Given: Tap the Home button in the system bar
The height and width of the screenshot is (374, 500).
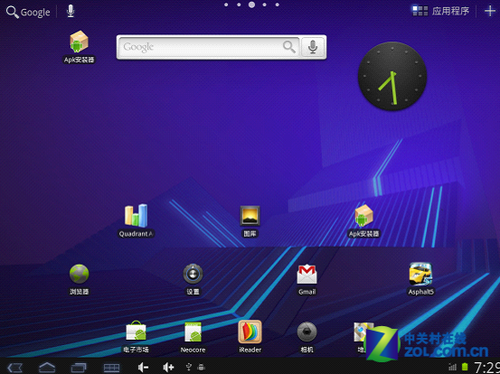Looking at the screenshot, I should point(47,367).
